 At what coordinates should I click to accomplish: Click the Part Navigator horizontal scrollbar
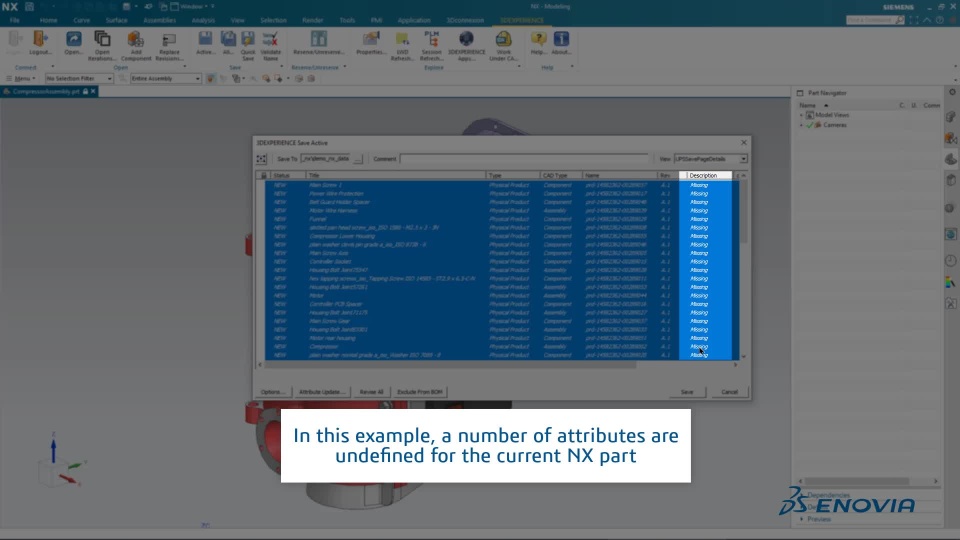coord(857,481)
